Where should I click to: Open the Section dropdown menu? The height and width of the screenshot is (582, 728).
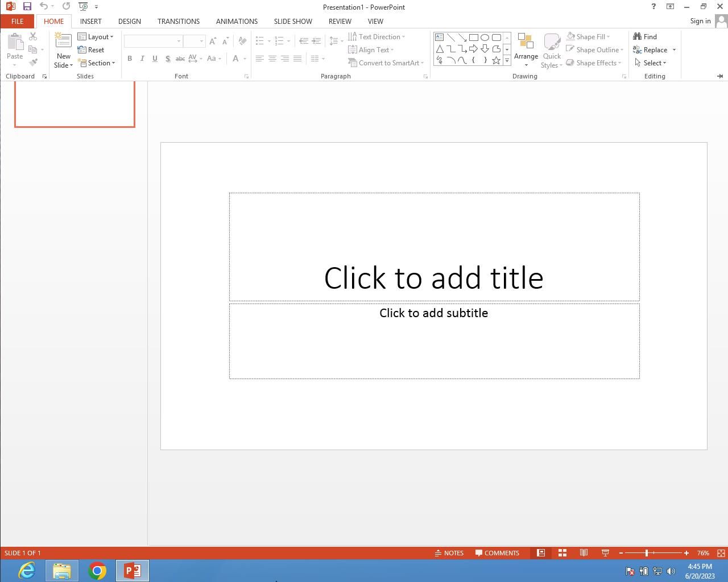[97, 63]
